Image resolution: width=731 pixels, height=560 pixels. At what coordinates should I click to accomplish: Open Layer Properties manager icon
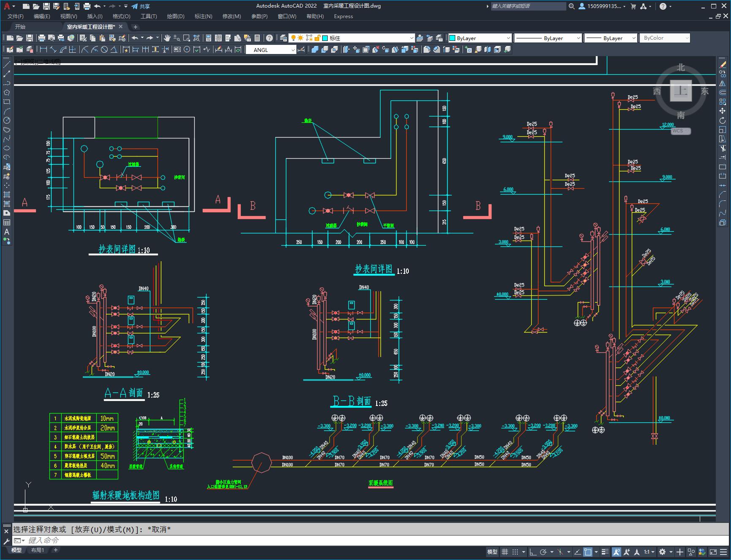coord(283,38)
